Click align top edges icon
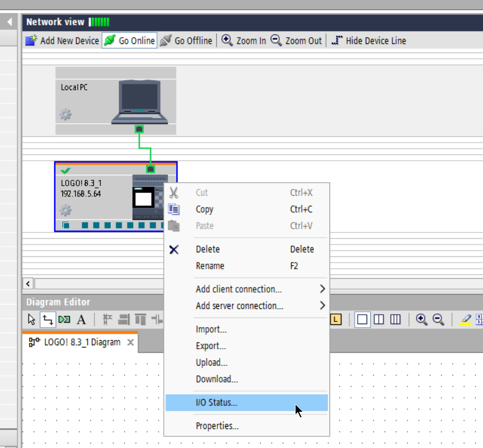 [x=140, y=319]
